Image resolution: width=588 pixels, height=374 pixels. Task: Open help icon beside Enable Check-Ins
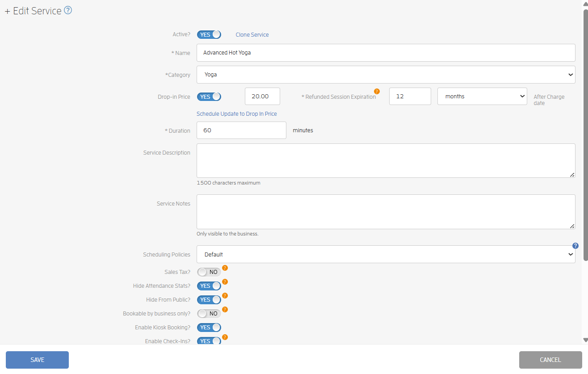pos(225,337)
